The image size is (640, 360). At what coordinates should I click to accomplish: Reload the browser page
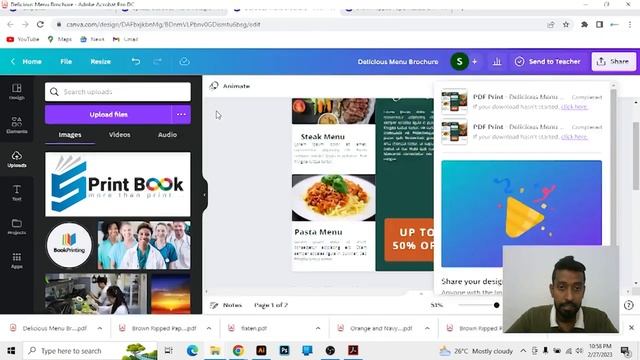pos(40,24)
